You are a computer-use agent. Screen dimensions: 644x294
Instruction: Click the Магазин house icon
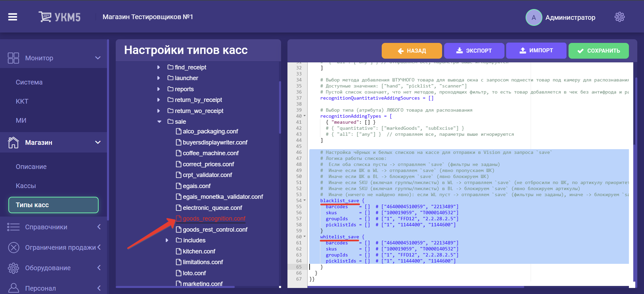pos(13,142)
